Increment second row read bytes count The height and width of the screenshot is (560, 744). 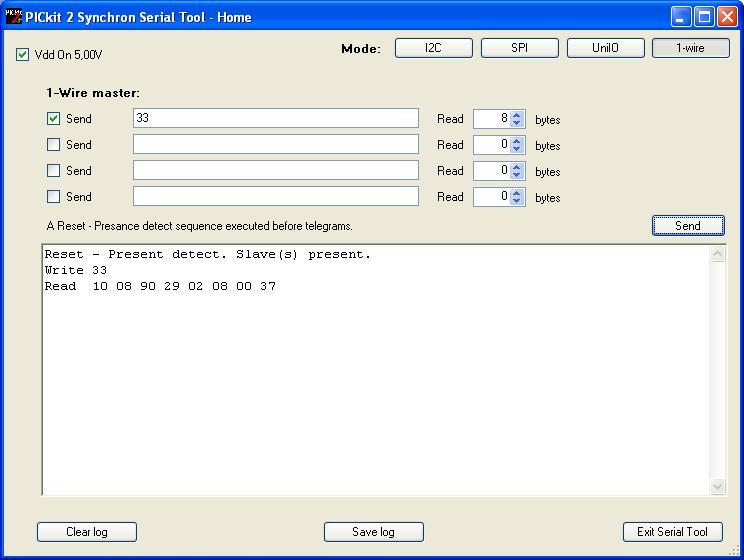tap(517, 140)
